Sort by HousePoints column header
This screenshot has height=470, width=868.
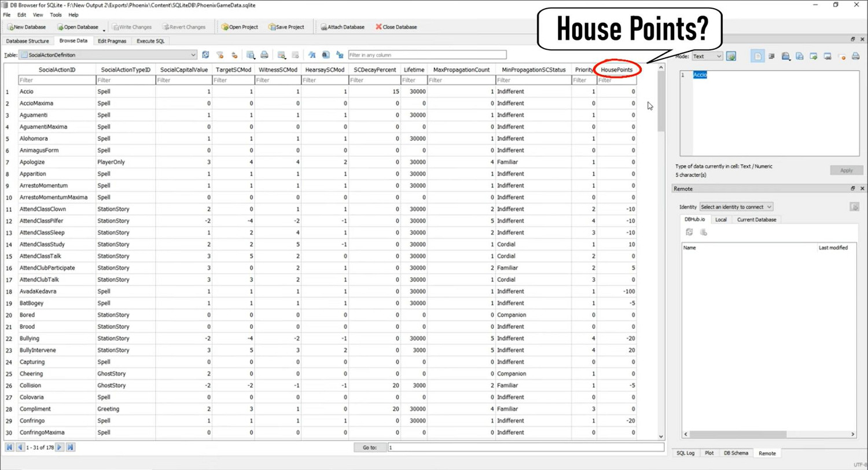616,69
